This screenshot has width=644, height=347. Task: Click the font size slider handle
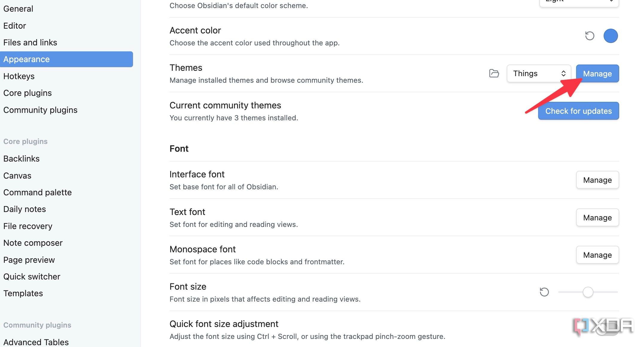[x=588, y=292]
